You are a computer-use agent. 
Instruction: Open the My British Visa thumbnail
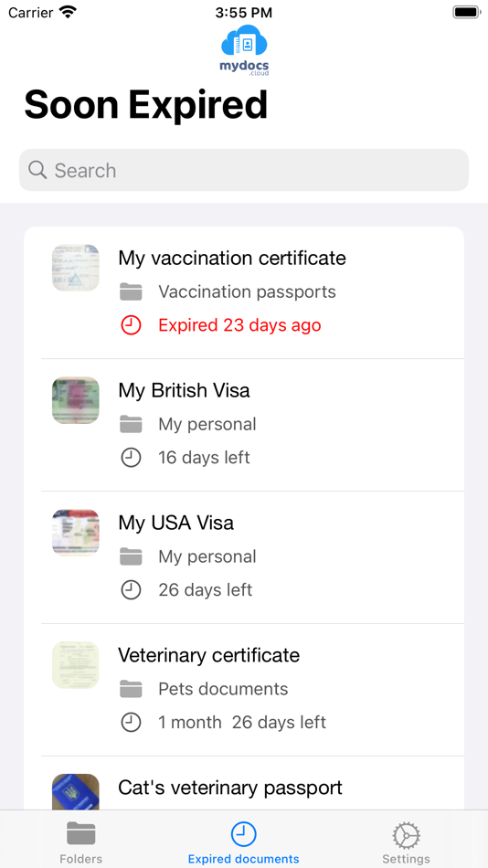[x=75, y=400]
